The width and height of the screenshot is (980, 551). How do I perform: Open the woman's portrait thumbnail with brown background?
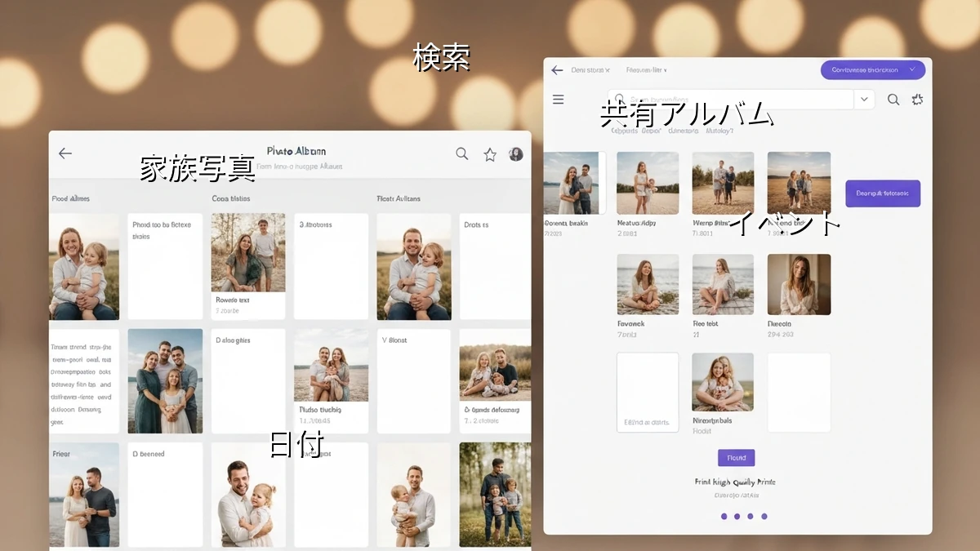(x=799, y=284)
